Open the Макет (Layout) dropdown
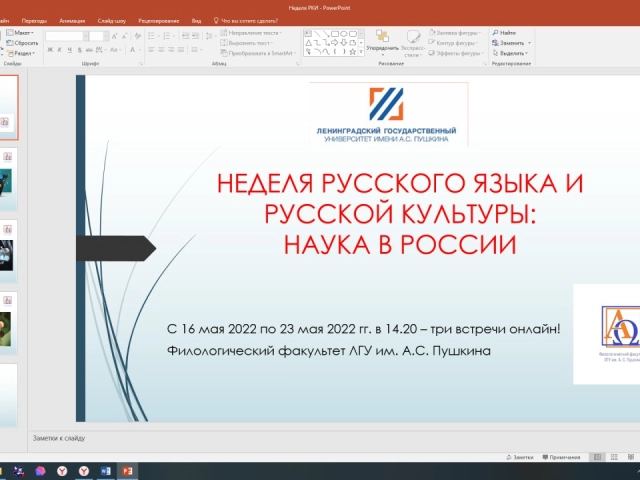The image size is (640, 480). (20, 33)
